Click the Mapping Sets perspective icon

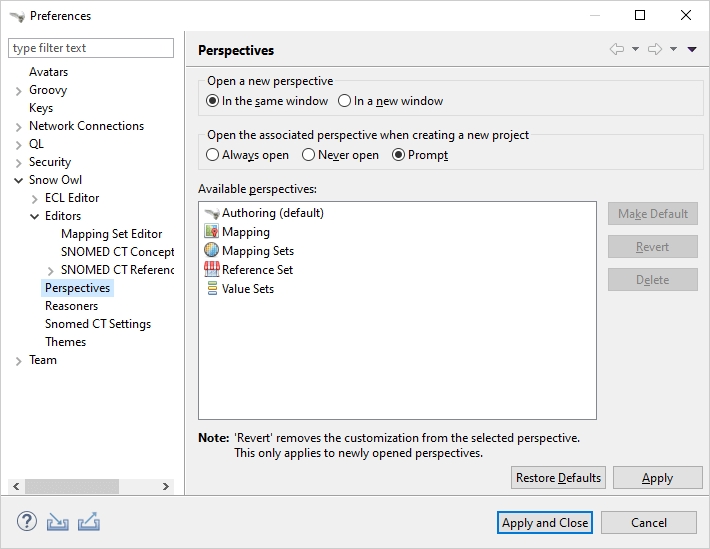click(211, 251)
